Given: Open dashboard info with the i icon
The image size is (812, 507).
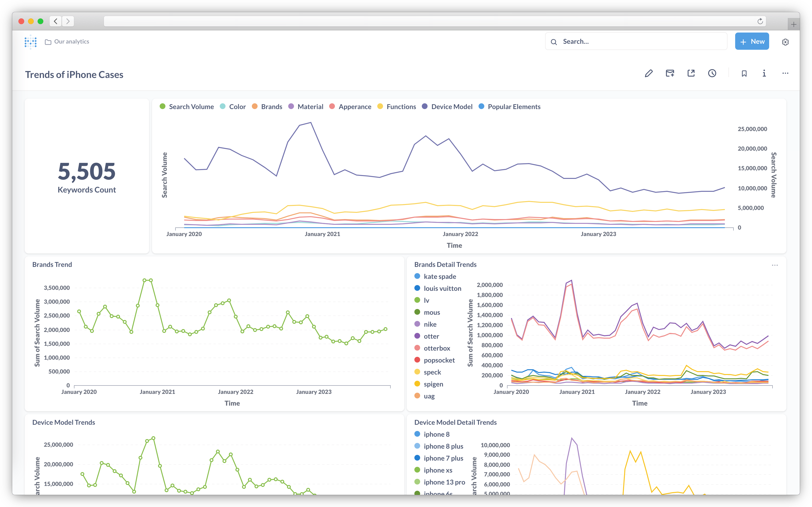Looking at the screenshot, I should [764, 73].
